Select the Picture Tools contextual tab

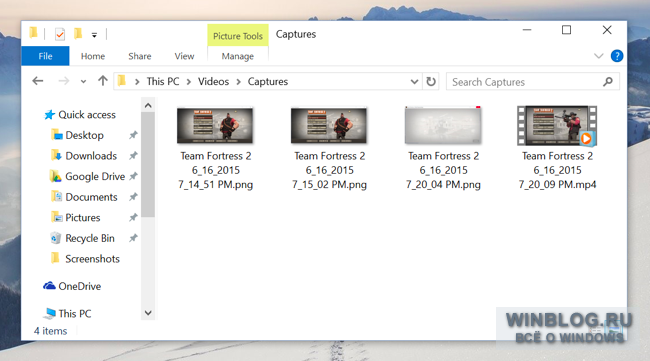click(x=238, y=36)
